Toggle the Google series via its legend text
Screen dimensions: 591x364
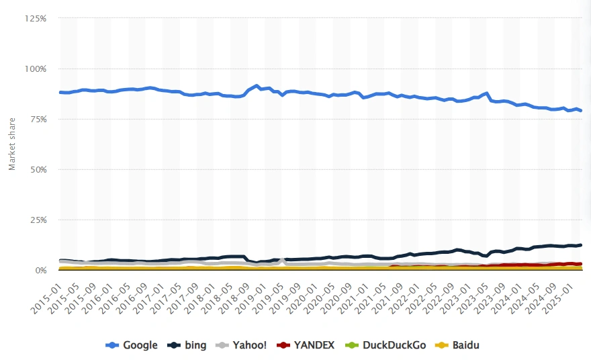pyautogui.click(x=141, y=345)
